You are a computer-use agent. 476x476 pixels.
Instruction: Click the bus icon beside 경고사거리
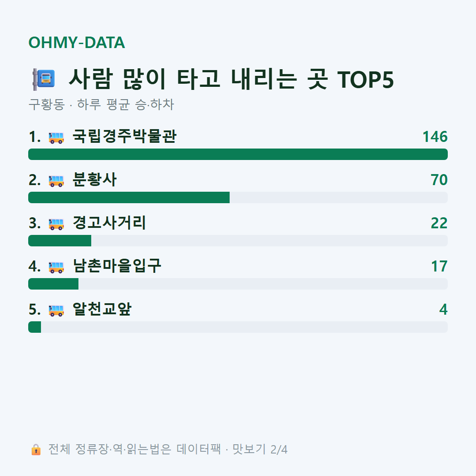(56, 224)
